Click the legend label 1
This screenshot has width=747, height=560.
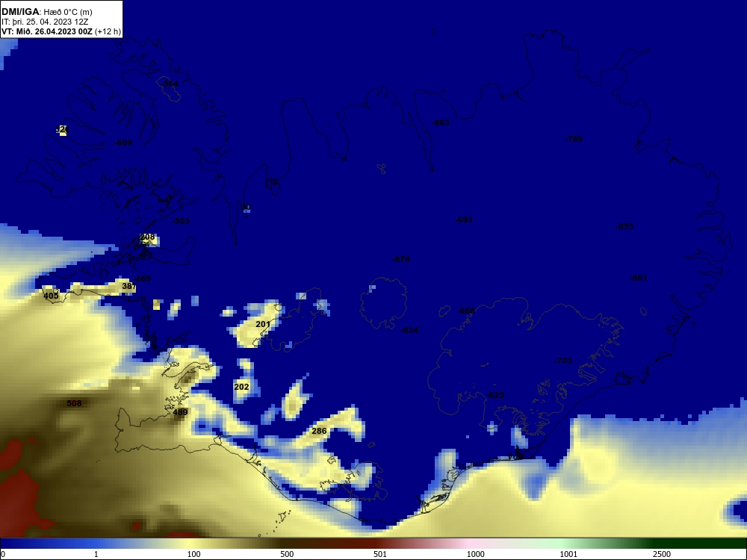click(x=96, y=554)
